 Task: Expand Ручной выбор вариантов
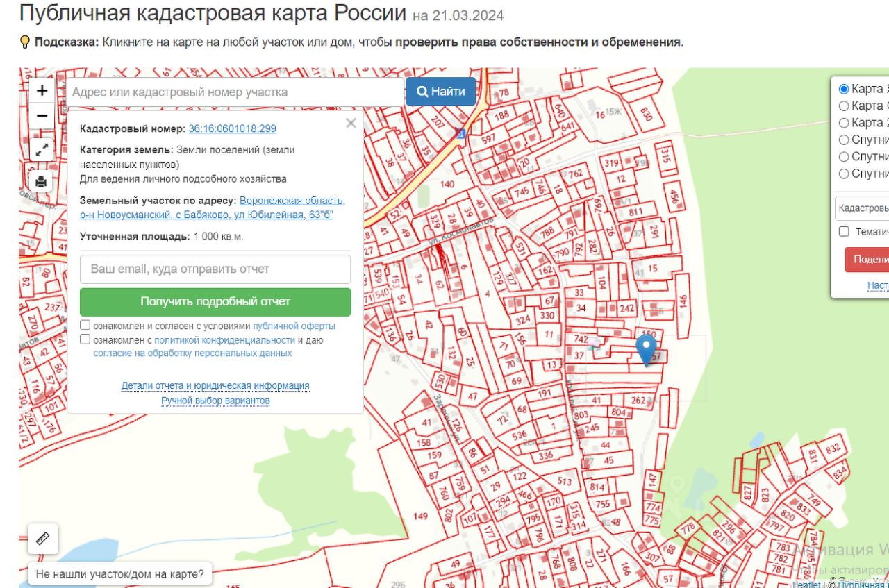[215, 401]
